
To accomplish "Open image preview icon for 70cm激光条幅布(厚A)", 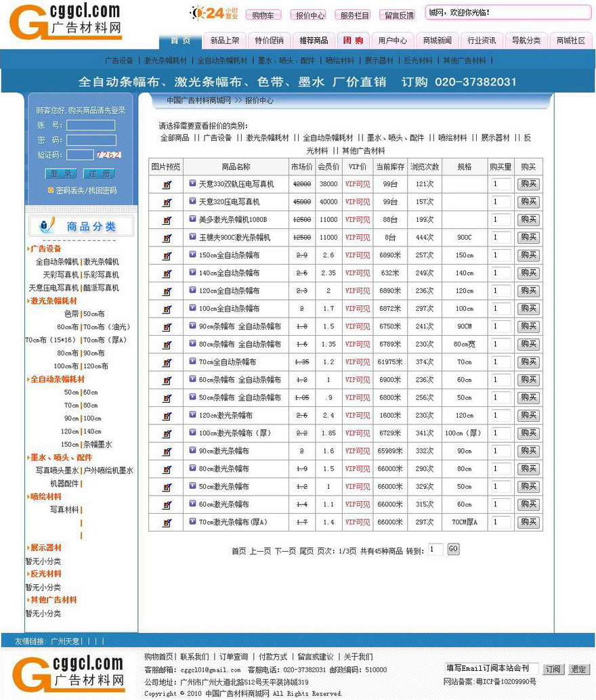I will pos(167,523).
